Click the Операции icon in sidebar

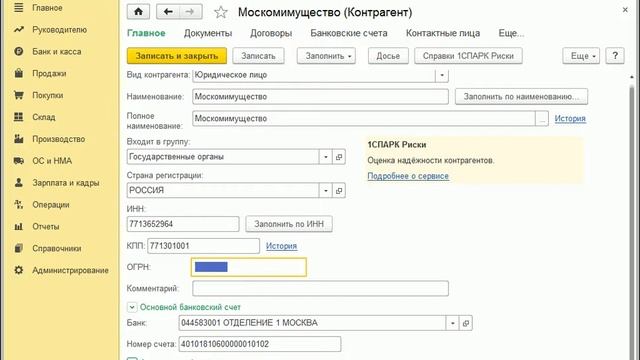18,204
